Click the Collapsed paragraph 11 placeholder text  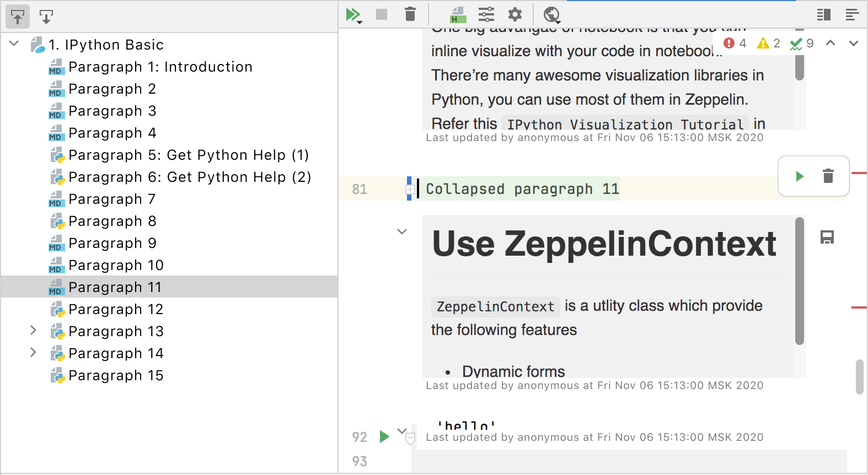pyautogui.click(x=522, y=189)
